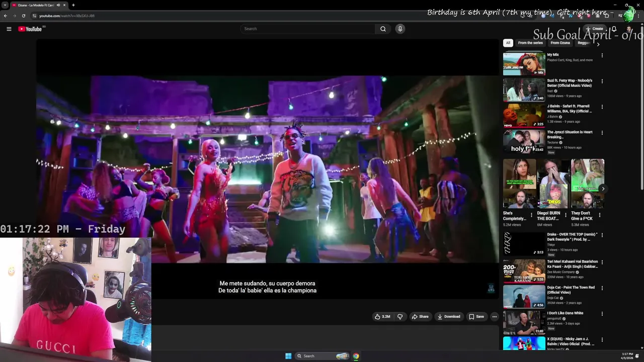Open J Balvin Safari thumbnail
The image size is (644, 362).
pyautogui.click(x=524, y=115)
